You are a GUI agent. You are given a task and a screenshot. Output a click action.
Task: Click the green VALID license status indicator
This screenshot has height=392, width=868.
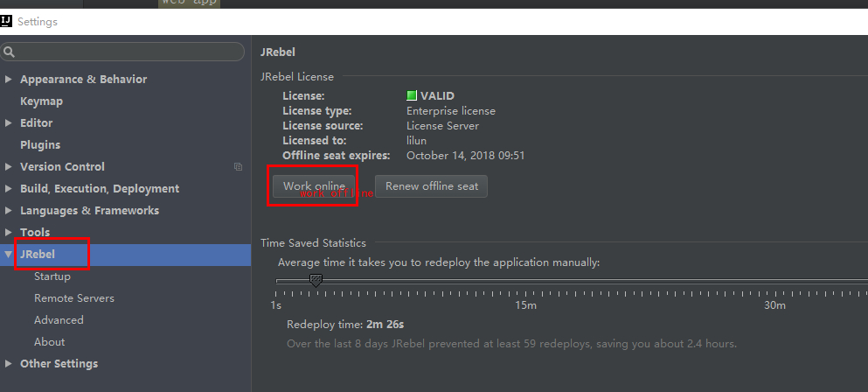(x=412, y=95)
